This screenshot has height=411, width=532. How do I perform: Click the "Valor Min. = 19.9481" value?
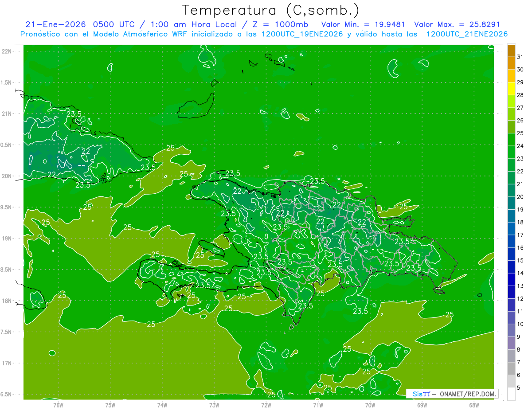(364, 24)
